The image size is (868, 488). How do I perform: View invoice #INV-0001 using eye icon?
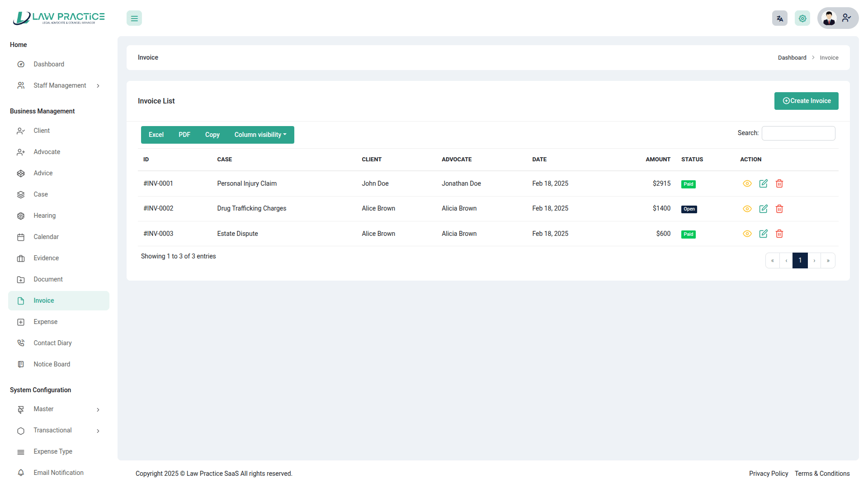point(747,183)
